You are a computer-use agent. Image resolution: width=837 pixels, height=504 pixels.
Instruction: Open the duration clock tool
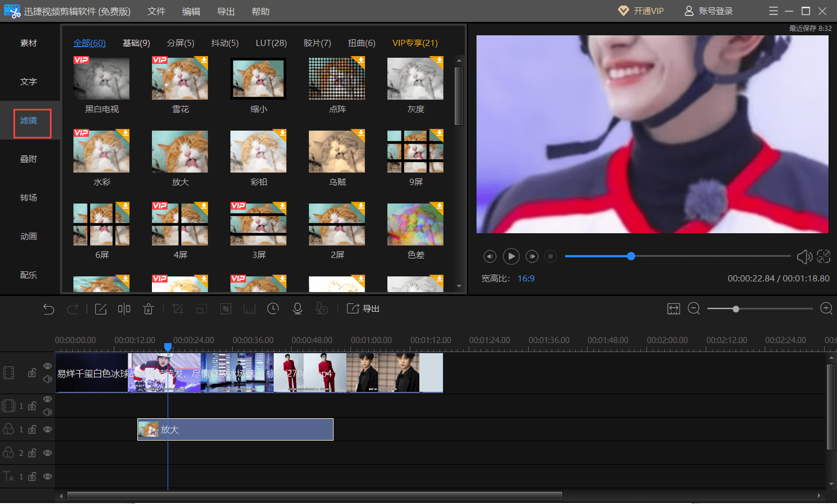(x=273, y=309)
